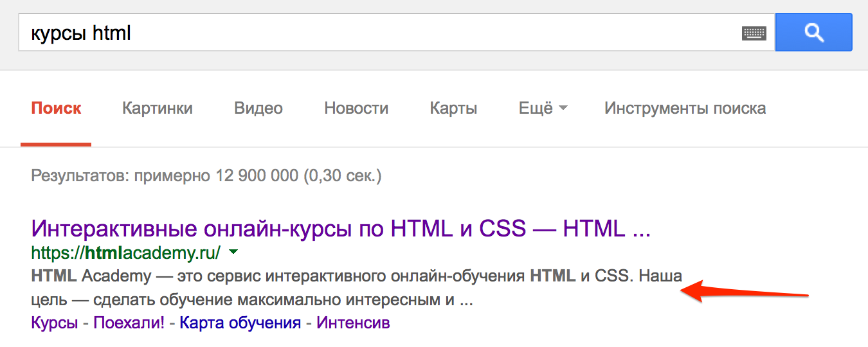Open Инструменты поиска
Viewport: 868px width, 347px height.
[x=685, y=108]
